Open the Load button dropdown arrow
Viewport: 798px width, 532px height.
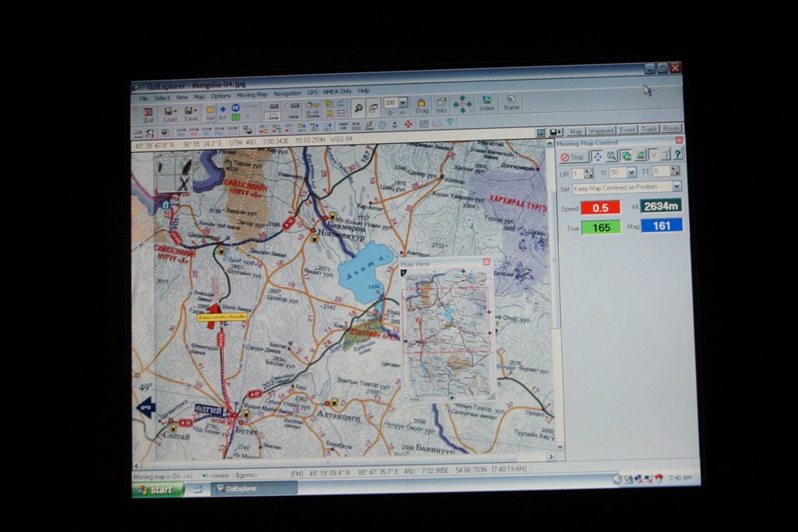(175, 111)
